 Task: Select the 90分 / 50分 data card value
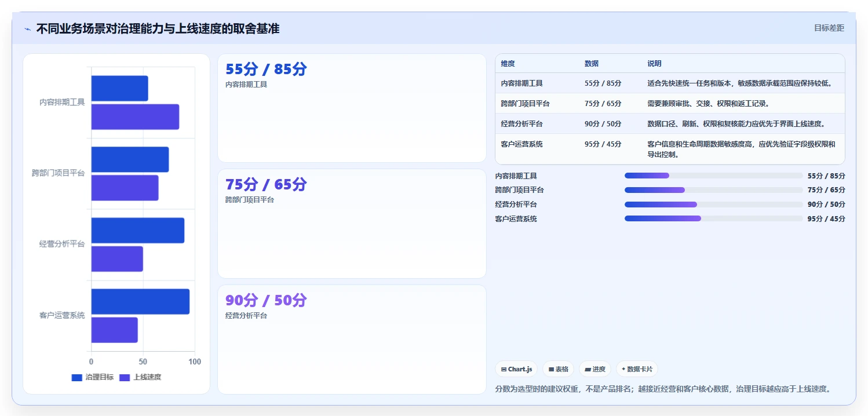(266, 301)
